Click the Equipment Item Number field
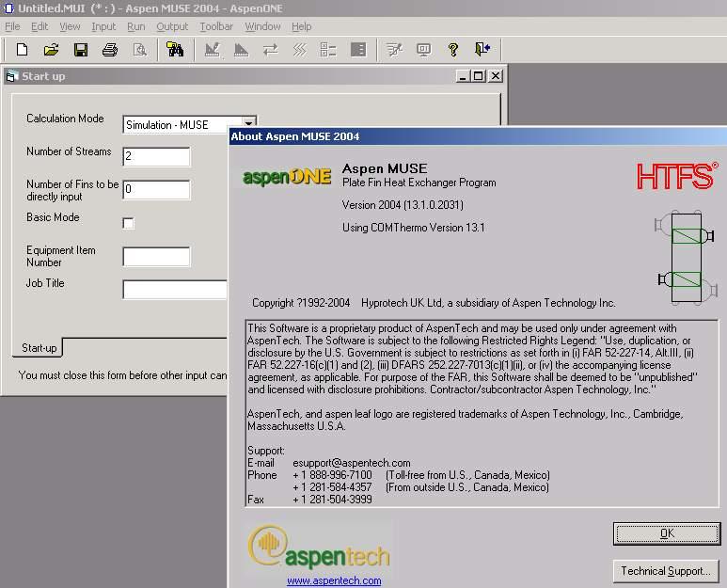 [x=156, y=257]
